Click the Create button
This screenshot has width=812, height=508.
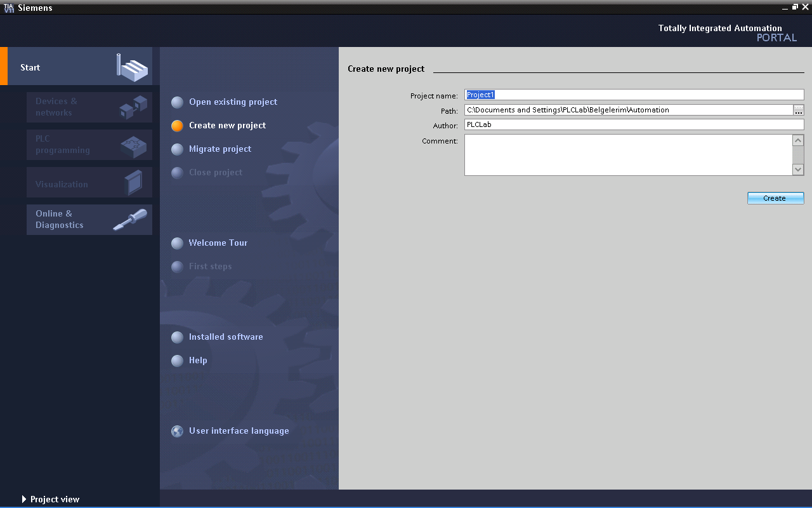pos(775,198)
